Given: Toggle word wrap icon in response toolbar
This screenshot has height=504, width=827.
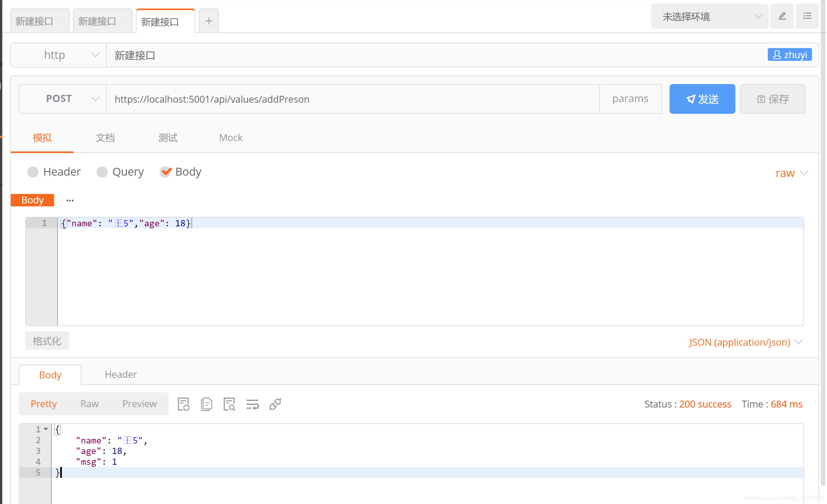Looking at the screenshot, I should click(252, 404).
